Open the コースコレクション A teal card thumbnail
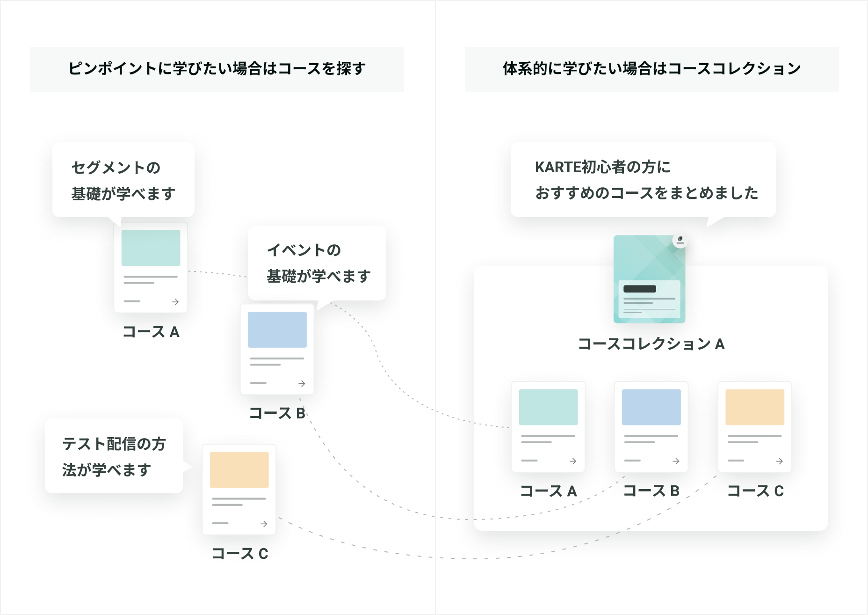This screenshot has width=868, height=615. tap(650, 279)
